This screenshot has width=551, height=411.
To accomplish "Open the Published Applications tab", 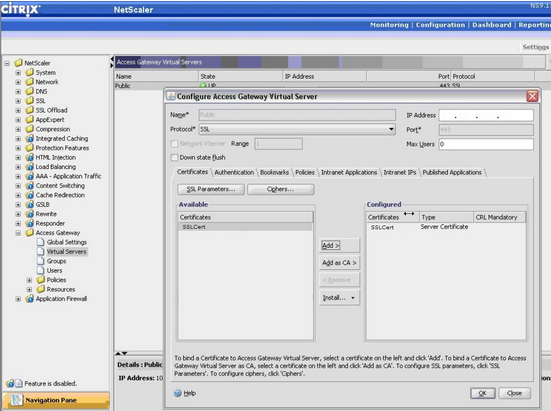I will pyautogui.click(x=452, y=172).
